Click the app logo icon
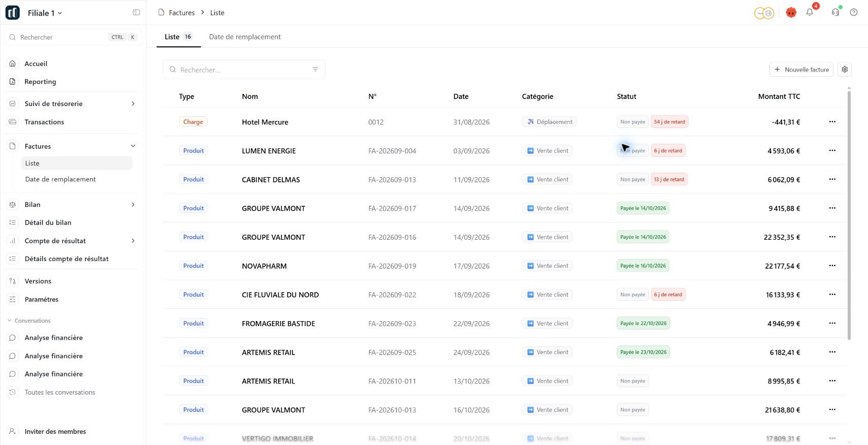This screenshot has width=868, height=445. tap(13, 13)
